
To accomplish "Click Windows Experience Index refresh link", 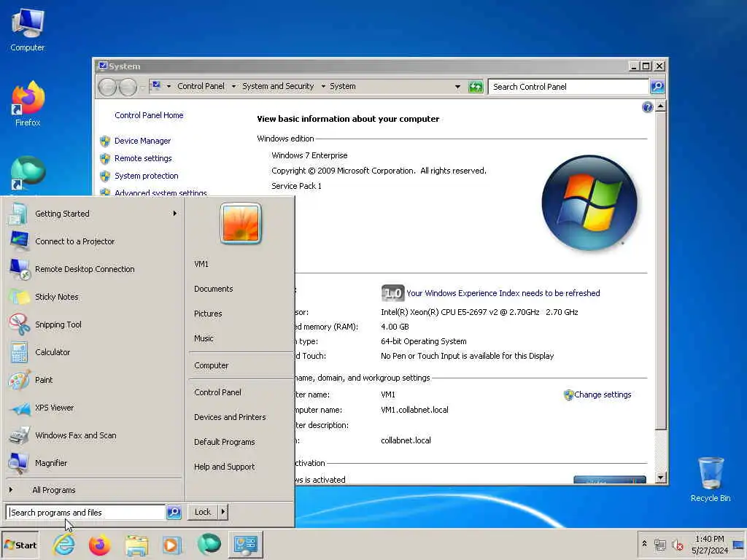I will 503,293.
